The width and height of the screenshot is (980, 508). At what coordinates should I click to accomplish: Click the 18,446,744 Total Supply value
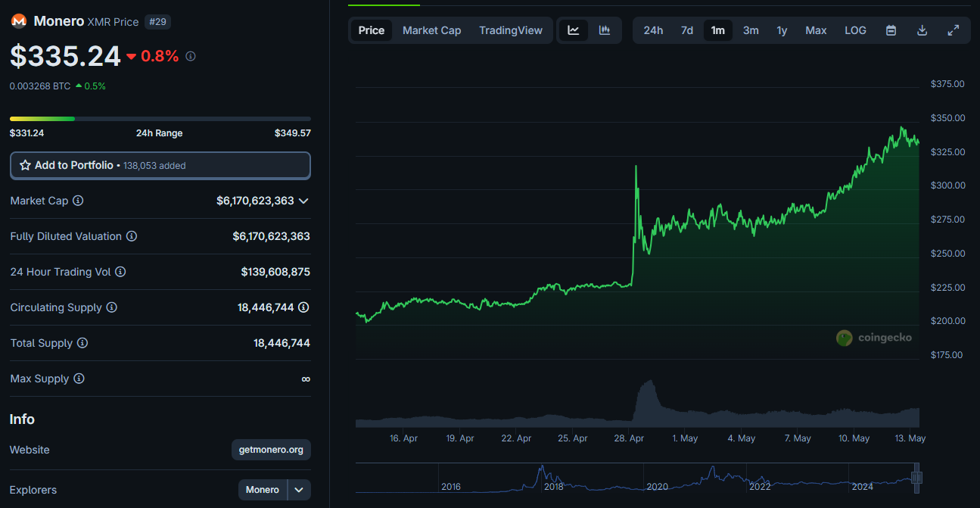click(x=282, y=343)
